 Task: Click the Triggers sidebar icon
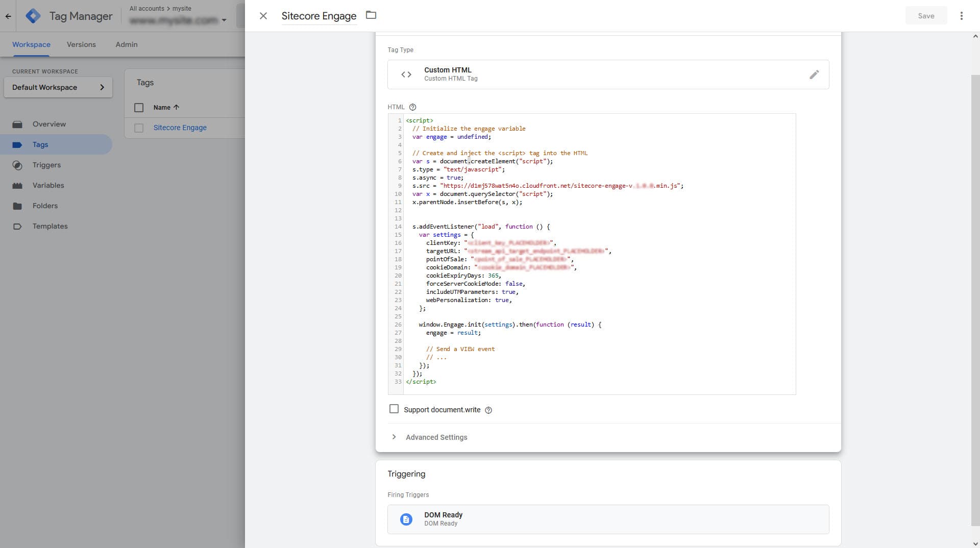tap(17, 165)
